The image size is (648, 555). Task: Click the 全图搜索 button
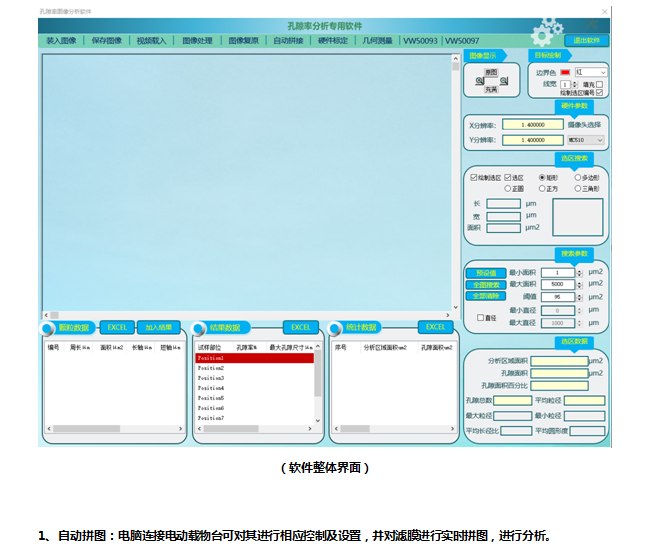pyautogui.click(x=485, y=284)
